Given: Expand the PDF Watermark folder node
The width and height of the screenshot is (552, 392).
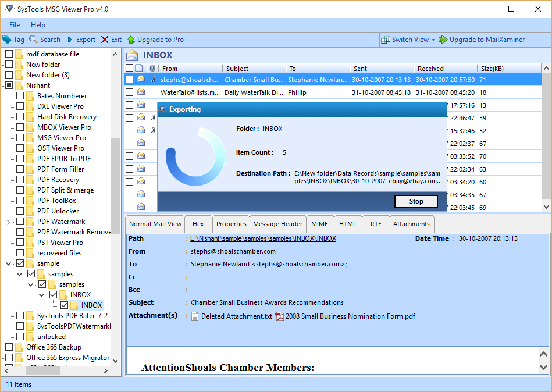Looking at the screenshot, I should click(9, 222).
